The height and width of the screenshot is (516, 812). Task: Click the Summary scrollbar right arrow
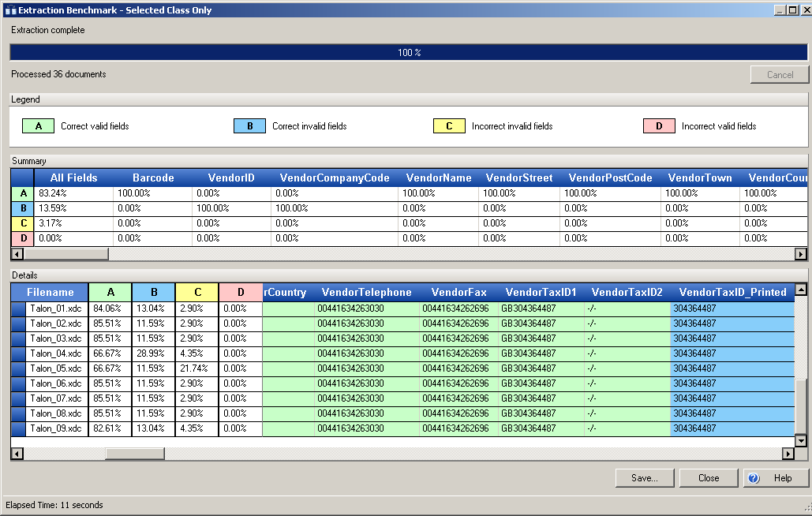coord(800,253)
